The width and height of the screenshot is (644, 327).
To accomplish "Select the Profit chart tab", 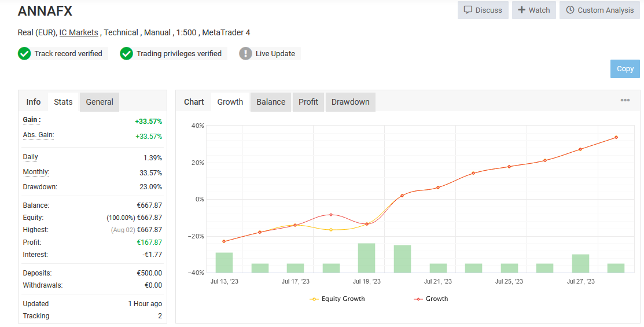I will pos(308,102).
